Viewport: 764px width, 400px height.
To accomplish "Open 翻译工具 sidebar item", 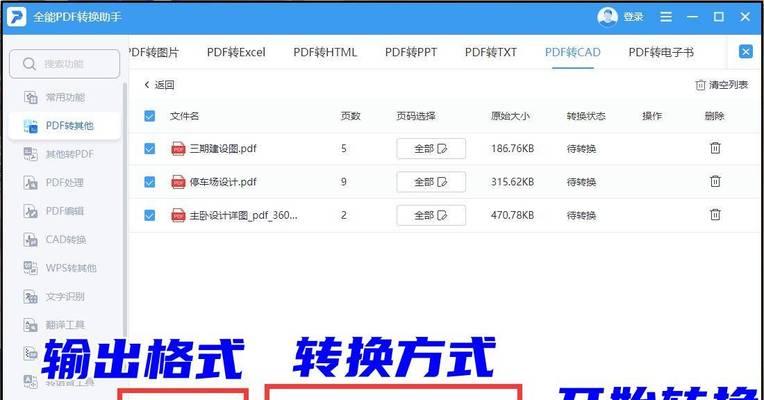I will [55, 325].
